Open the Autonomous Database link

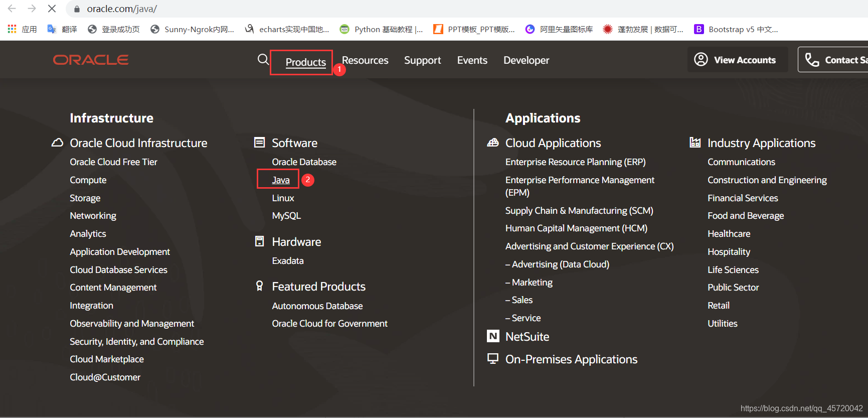point(317,306)
